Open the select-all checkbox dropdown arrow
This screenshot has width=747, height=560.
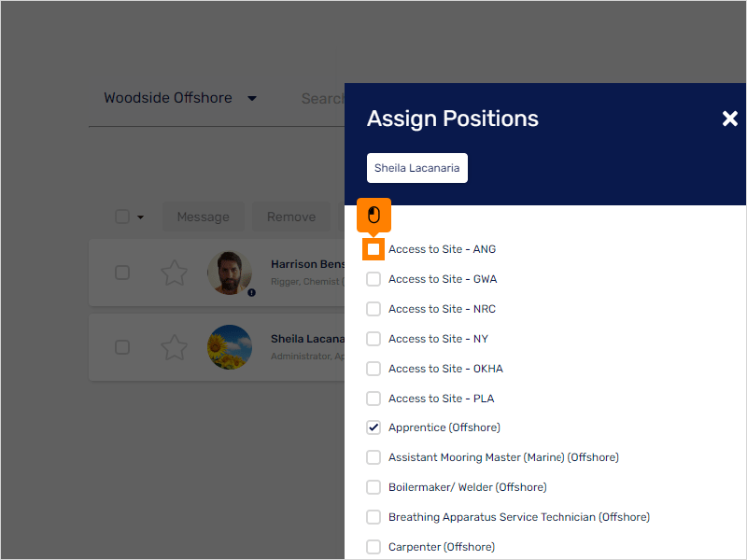(140, 217)
